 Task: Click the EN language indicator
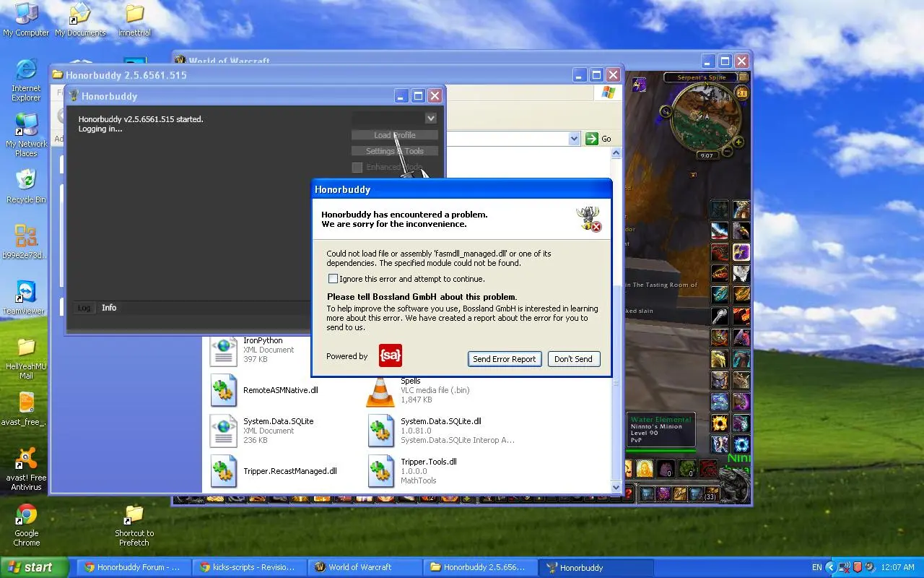pyautogui.click(x=816, y=568)
